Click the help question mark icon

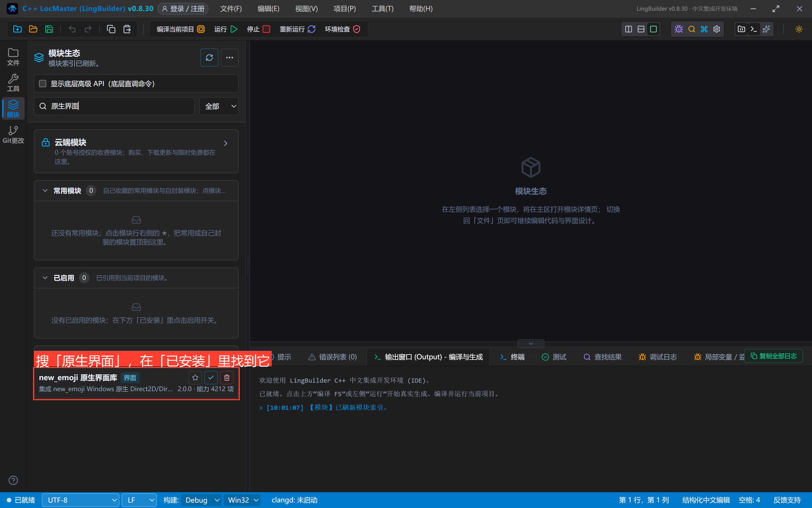click(x=13, y=480)
